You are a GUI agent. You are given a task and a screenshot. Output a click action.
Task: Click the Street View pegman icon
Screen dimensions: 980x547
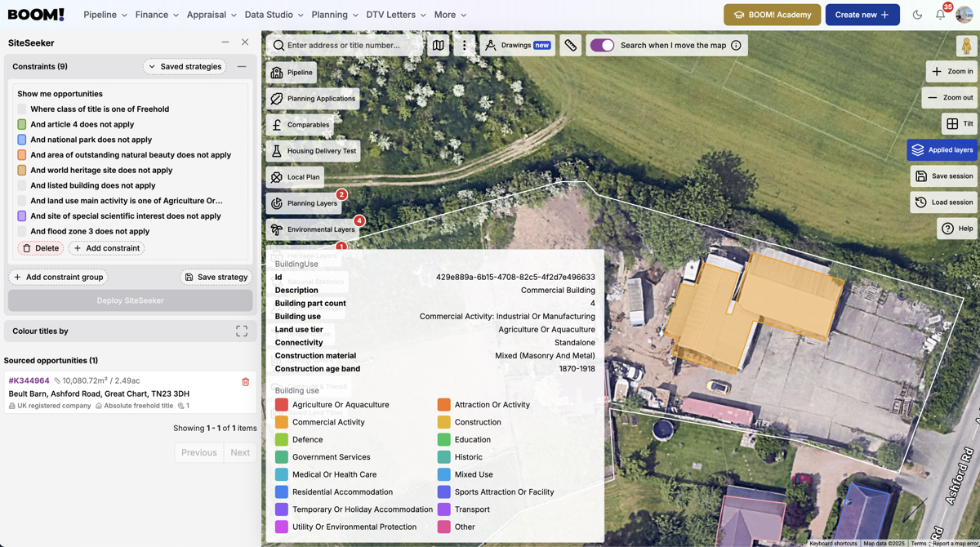click(966, 47)
